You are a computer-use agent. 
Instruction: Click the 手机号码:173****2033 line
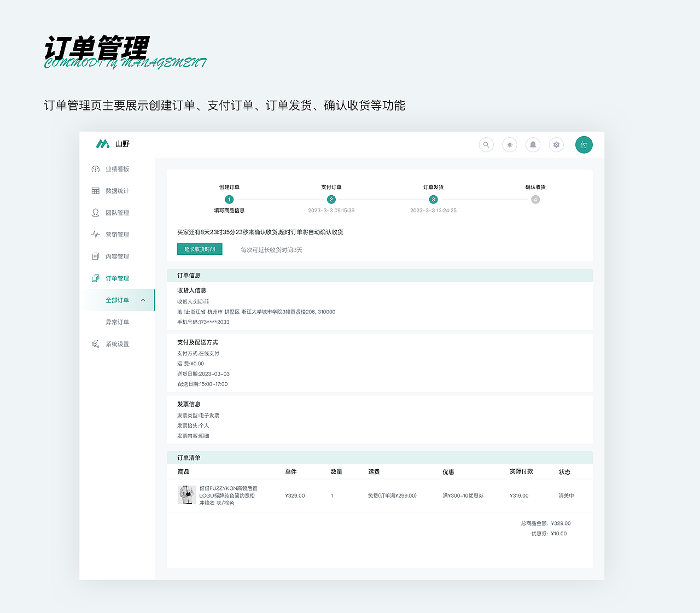(203, 322)
